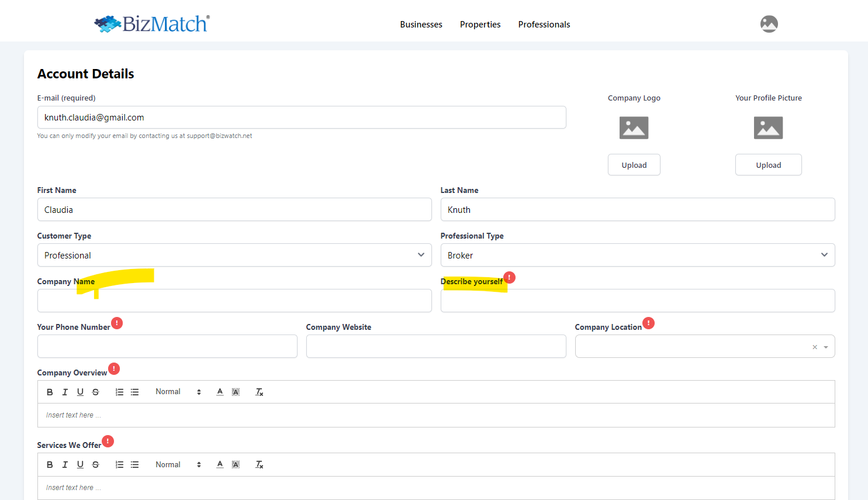868x500 pixels.
Task: Open the Company Location dropdown arrow
Action: pos(826,347)
